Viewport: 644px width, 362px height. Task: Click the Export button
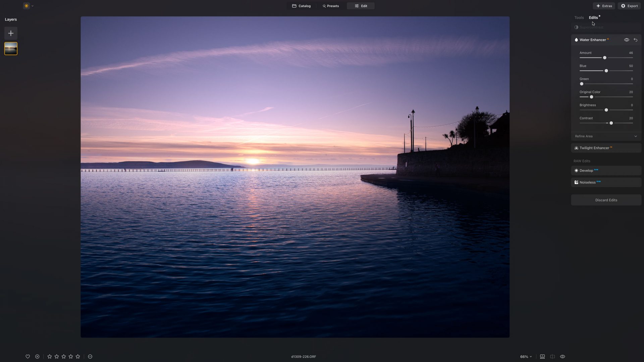tap(629, 6)
